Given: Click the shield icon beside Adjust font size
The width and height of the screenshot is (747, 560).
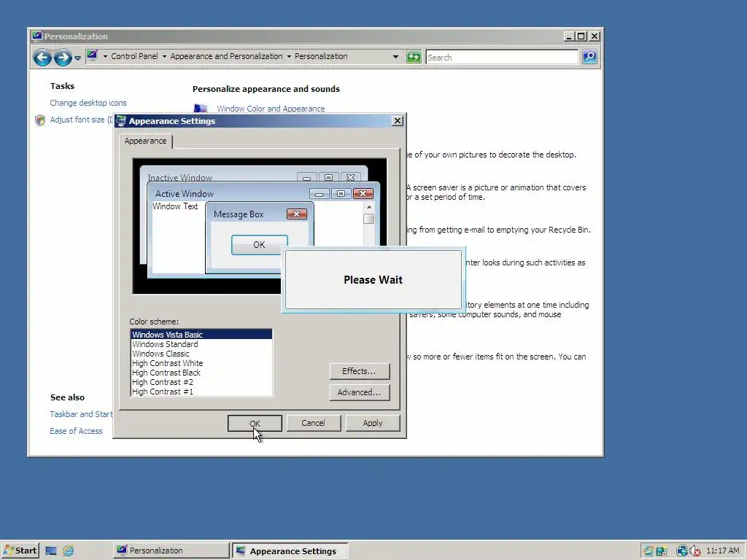Looking at the screenshot, I should point(40,120).
